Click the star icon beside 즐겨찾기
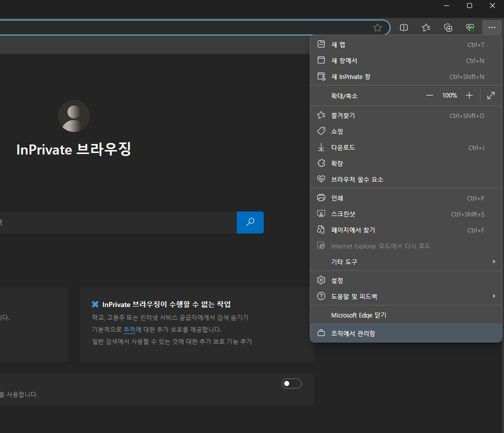Viewport: 504px width, 433px height. click(x=321, y=115)
